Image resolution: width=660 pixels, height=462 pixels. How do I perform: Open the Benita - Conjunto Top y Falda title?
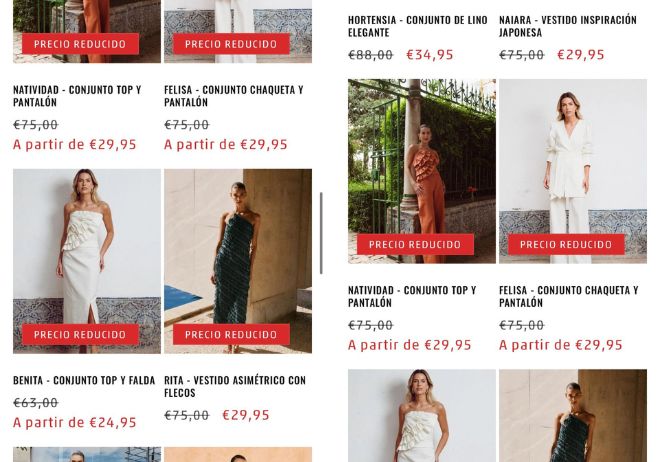pos(84,380)
